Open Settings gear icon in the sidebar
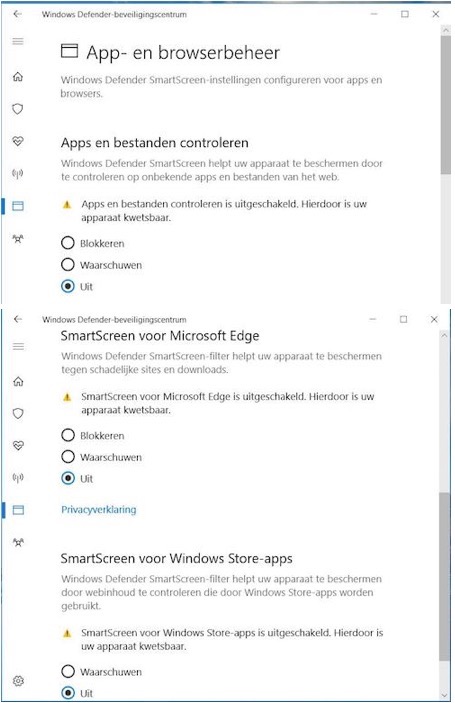Screen dimensions: 455x703 tap(18, 681)
